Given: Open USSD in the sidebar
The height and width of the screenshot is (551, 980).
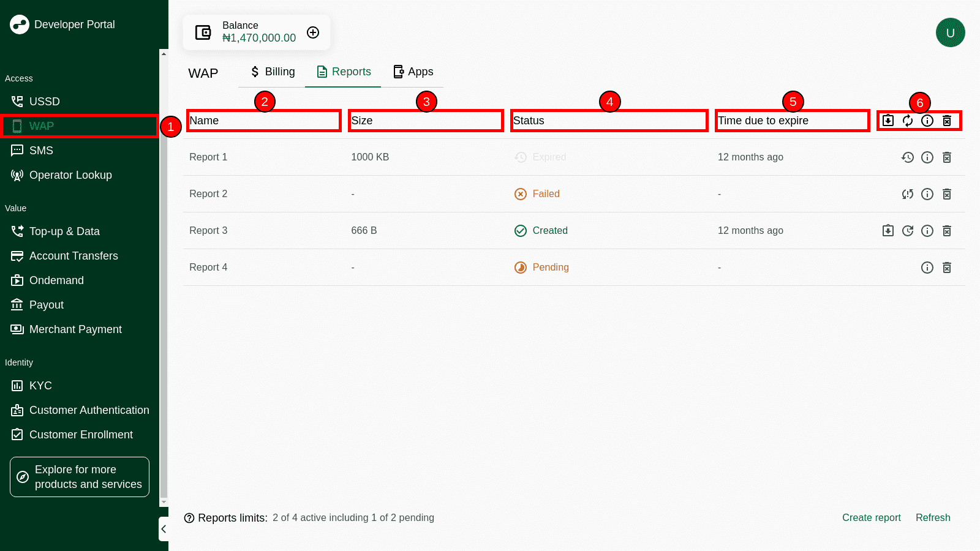Looking at the screenshot, I should pos(44,102).
